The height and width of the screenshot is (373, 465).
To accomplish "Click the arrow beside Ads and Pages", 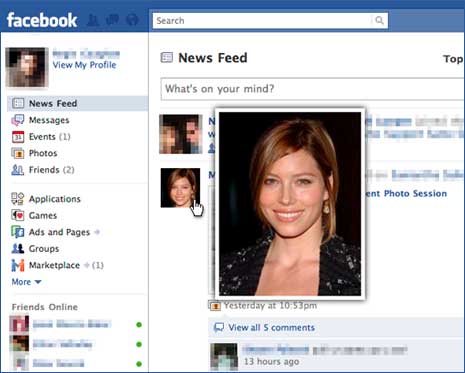I will 97,232.
